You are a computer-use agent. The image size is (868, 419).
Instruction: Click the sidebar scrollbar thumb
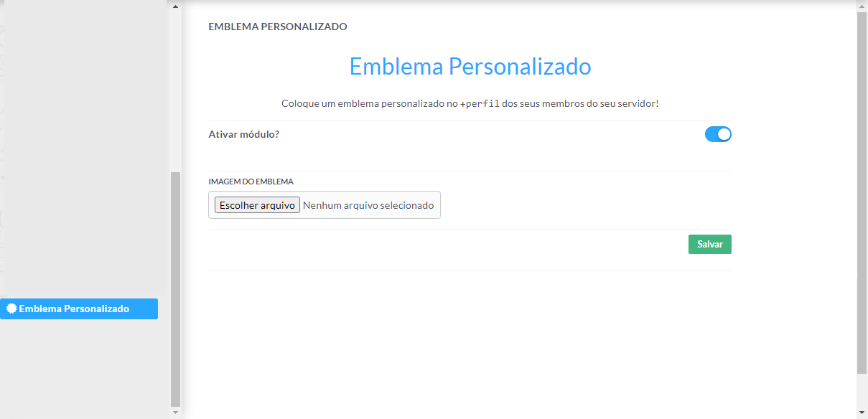[175, 287]
